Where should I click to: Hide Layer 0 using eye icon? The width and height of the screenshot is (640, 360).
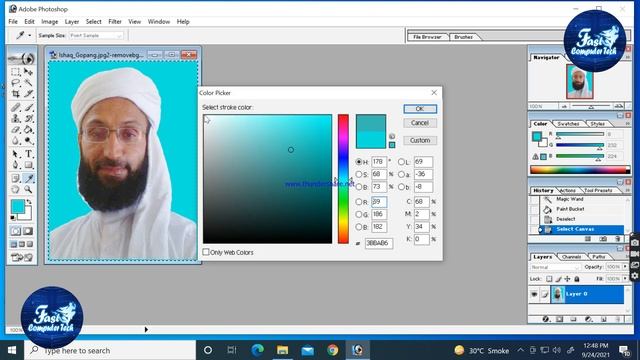pyautogui.click(x=534, y=294)
